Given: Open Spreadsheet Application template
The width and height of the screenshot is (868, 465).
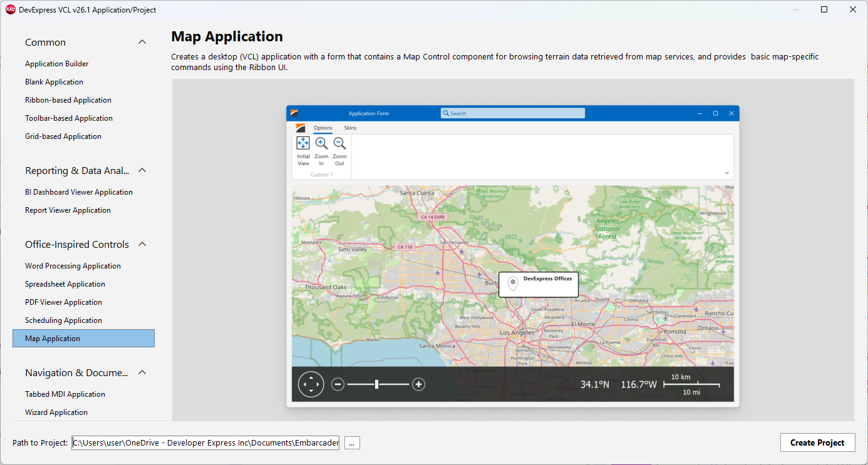Looking at the screenshot, I should [x=65, y=284].
